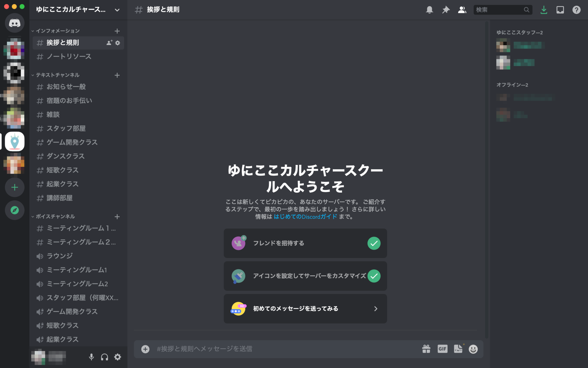Open the ノートリソース channel
The image size is (588, 368).
(x=69, y=57)
